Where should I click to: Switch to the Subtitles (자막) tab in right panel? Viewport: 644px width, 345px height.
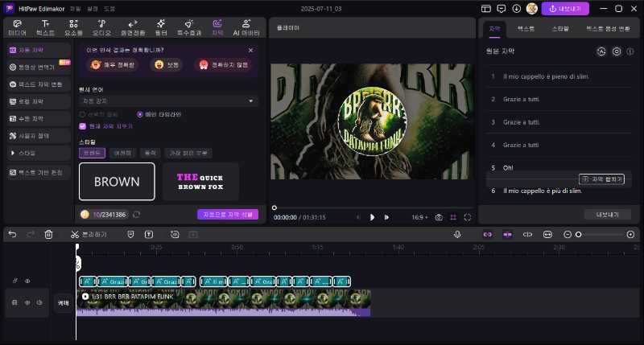[x=494, y=29]
